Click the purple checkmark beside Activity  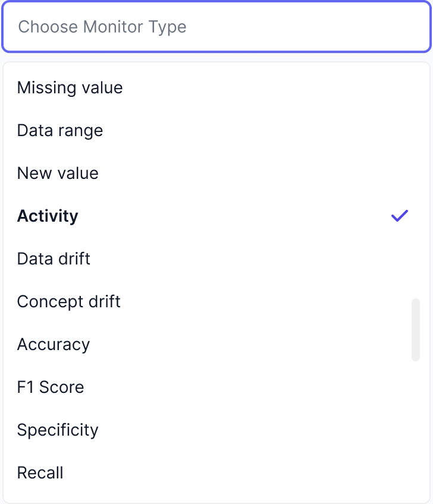pyautogui.click(x=400, y=216)
